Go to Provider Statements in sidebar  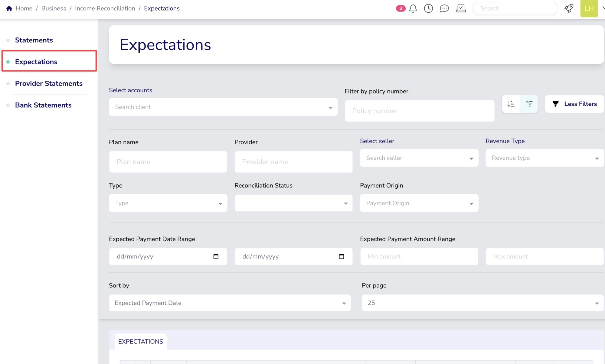tap(49, 83)
